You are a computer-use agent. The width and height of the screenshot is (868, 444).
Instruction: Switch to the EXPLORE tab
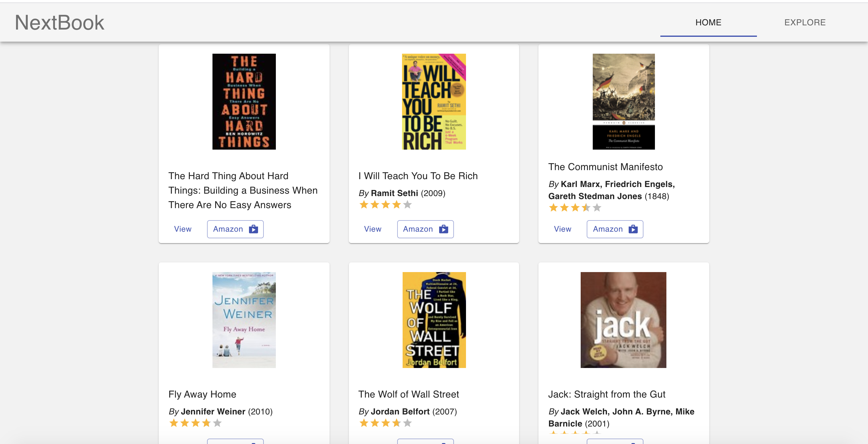coord(805,22)
